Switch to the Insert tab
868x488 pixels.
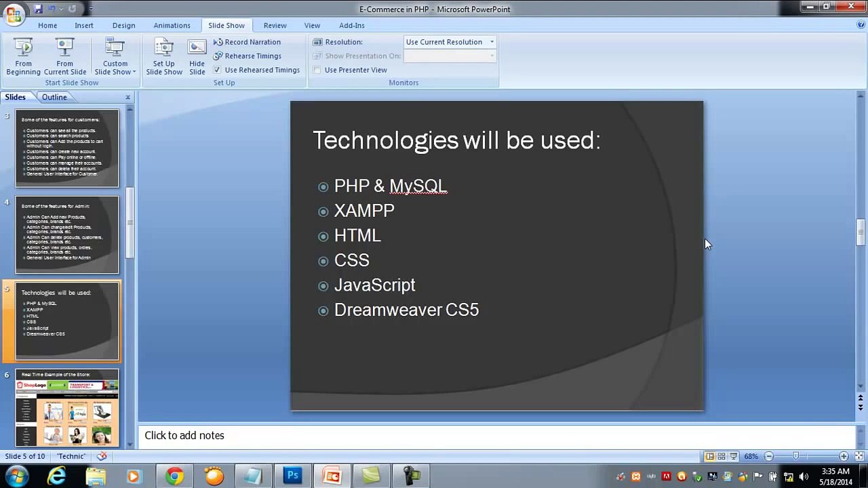pos(84,25)
